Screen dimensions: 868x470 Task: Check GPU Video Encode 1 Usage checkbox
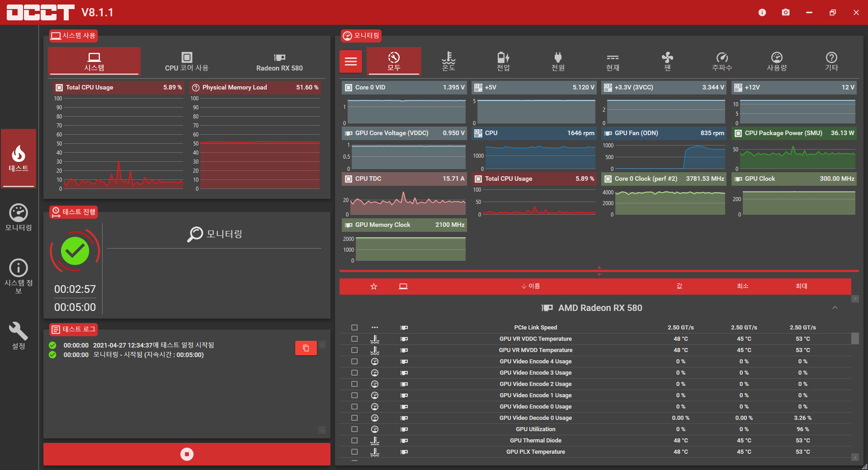coord(354,395)
